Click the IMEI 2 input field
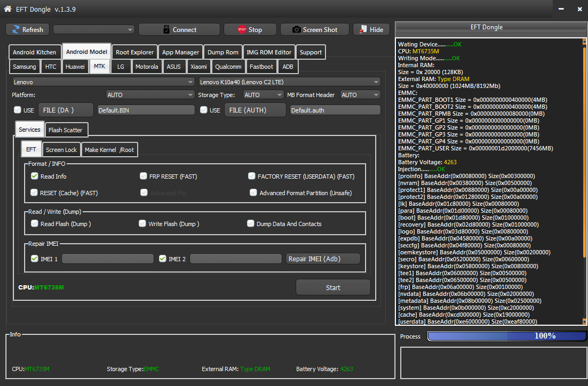Screen dimensions: 588x386 235,259
